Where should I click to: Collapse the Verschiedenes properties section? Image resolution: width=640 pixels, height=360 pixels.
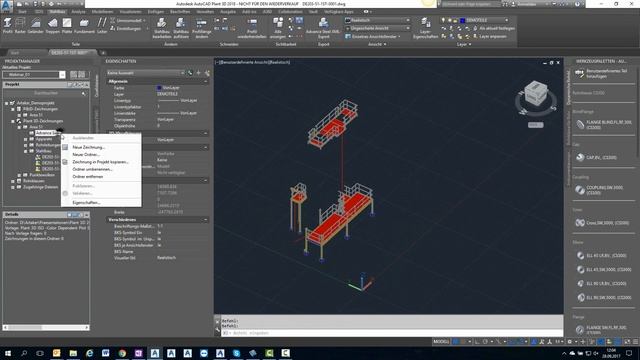pyautogui.click(x=206, y=220)
